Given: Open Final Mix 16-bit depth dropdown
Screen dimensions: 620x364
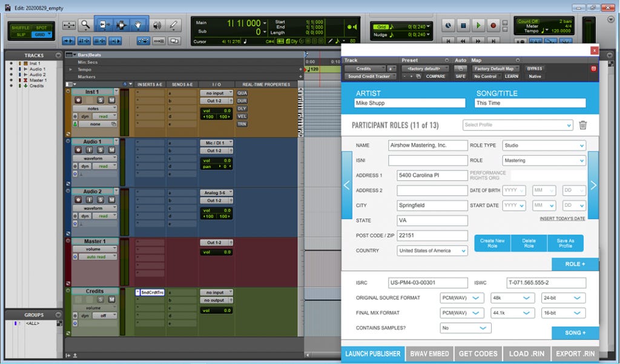Looking at the screenshot, I should (x=563, y=313).
